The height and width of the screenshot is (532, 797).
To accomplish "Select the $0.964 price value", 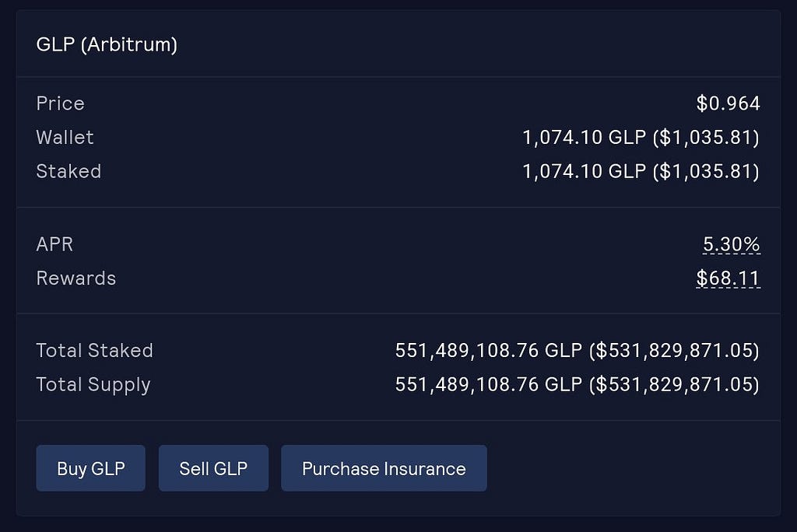I will point(728,103).
